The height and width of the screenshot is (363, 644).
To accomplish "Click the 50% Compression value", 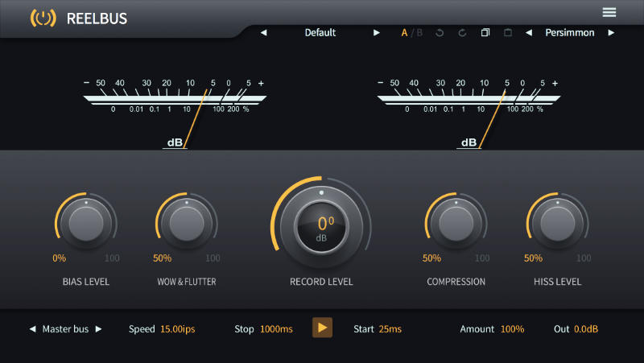I will tap(431, 258).
